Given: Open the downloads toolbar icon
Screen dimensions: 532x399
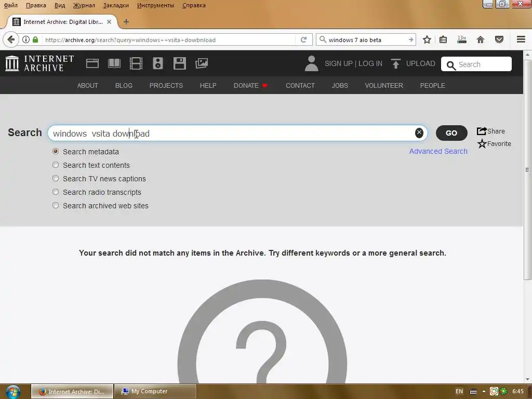Looking at the screenshot, I should click(462, 39).
